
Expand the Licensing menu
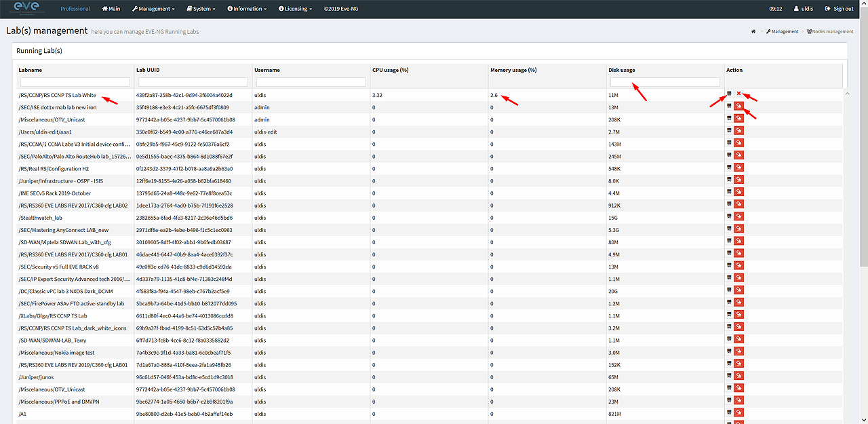[295, 9]
